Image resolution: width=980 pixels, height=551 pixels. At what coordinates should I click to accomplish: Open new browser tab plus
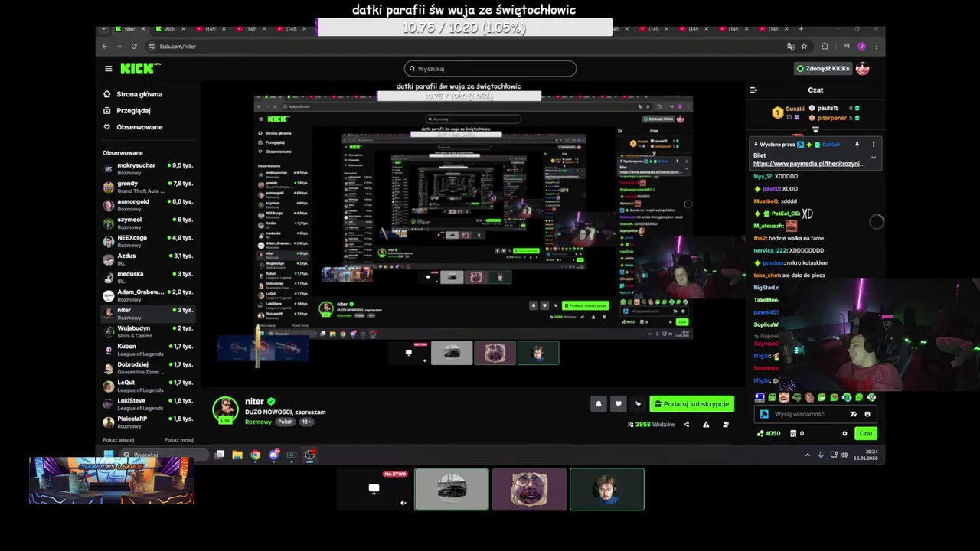point(801,29)
